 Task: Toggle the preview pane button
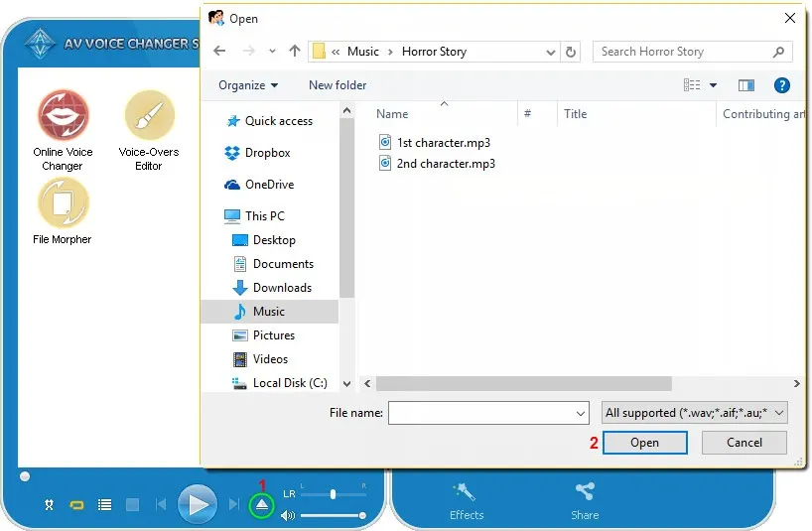tap(746, 85)
